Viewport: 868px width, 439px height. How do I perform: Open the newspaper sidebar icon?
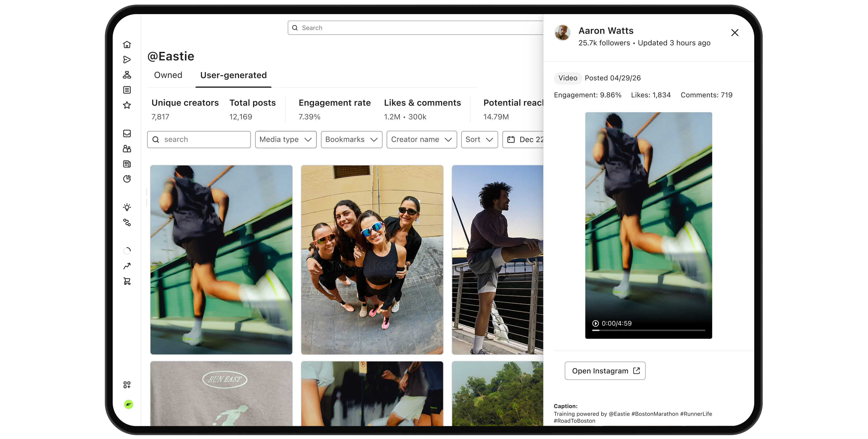(127, 164)
